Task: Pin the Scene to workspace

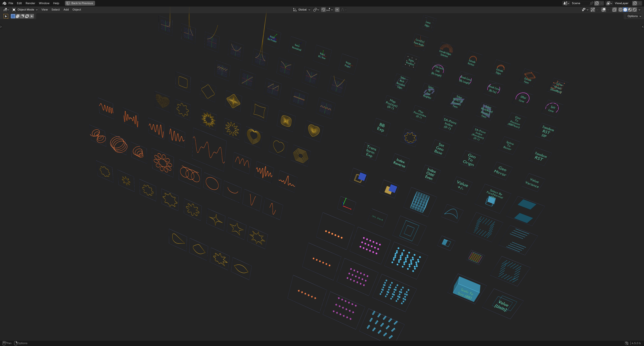Action: (592, 3)
